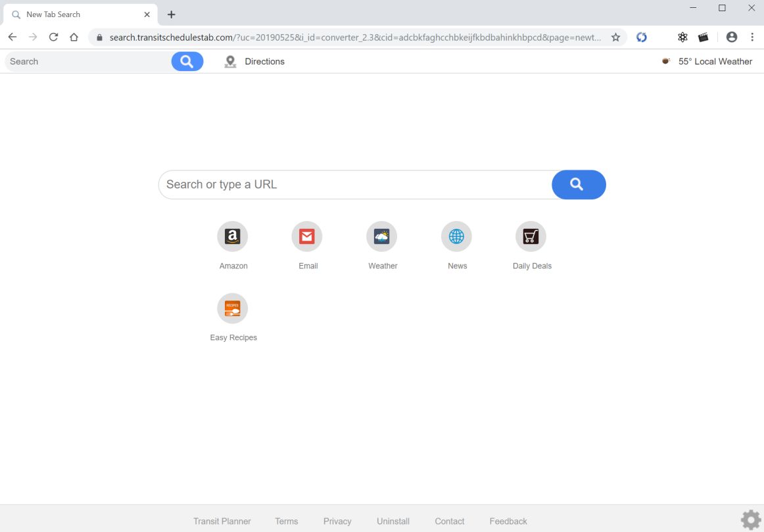The image size is (764, 532).
Task: Click the Directions map pin icon
Action: pyautogui.click(x=230, y=61)
